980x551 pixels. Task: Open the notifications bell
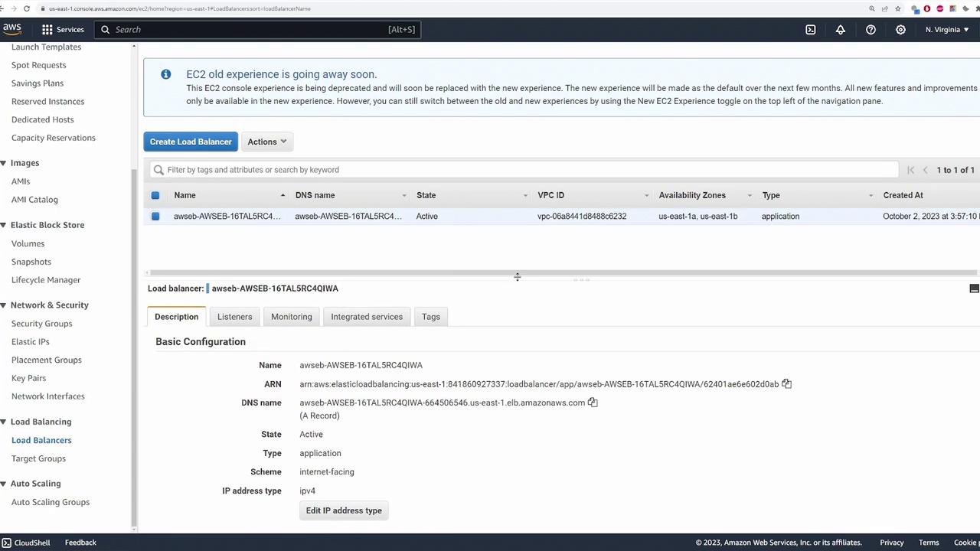[841, 29]
